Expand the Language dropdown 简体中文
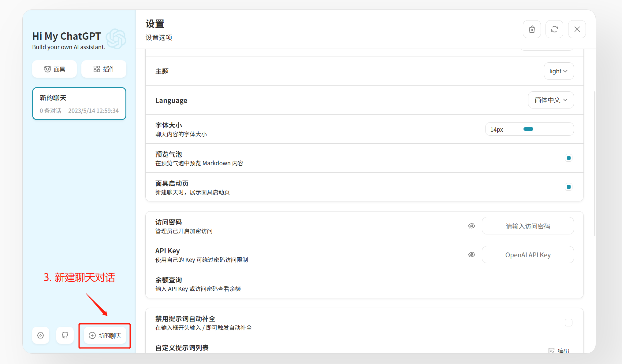The height and width of the screenshot is (364, 622). (551, 100)
